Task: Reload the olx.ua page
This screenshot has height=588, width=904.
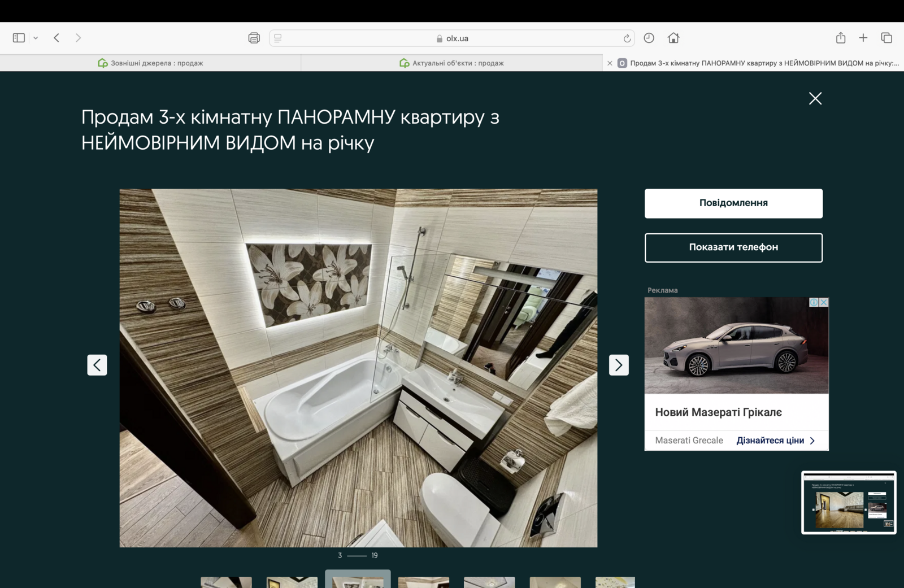Action: (627, 38)
